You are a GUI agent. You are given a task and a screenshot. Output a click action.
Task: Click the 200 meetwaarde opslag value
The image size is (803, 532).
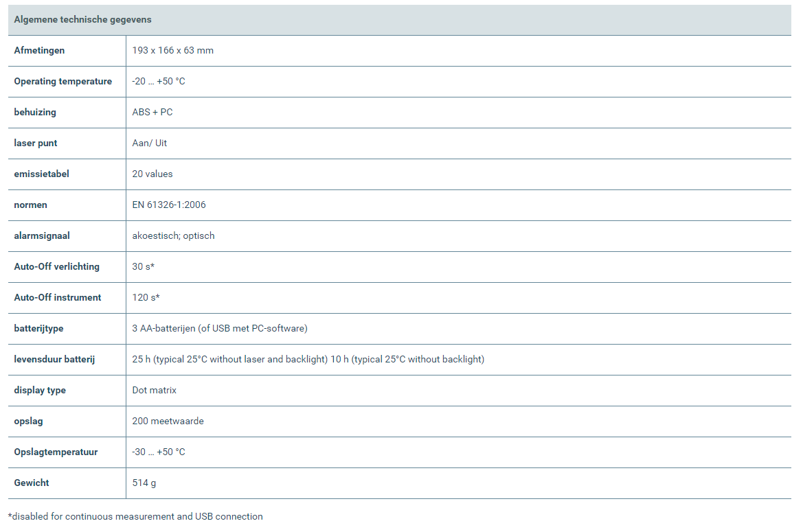(168, 421)
